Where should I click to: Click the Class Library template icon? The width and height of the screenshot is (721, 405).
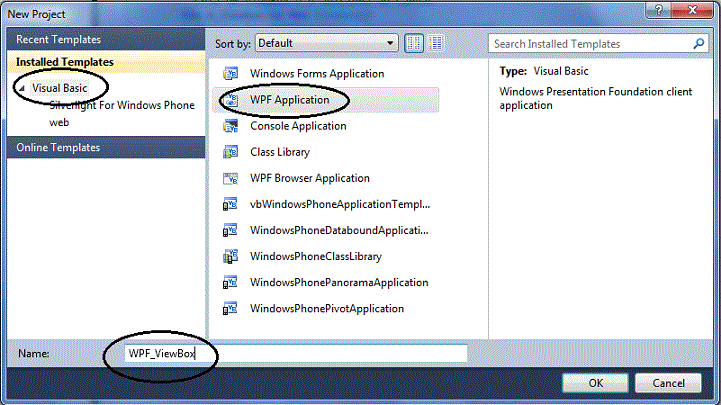[x=230, y=152]
